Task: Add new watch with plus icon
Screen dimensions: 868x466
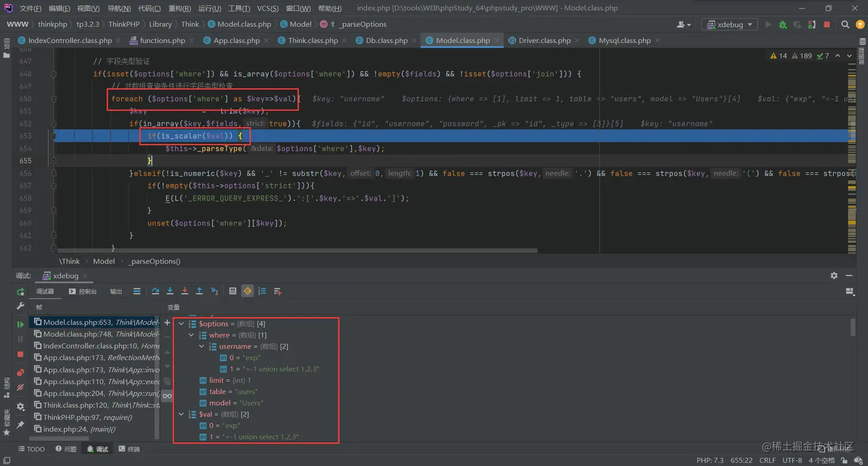Action: pyautogui.click(x=167, y=323)
